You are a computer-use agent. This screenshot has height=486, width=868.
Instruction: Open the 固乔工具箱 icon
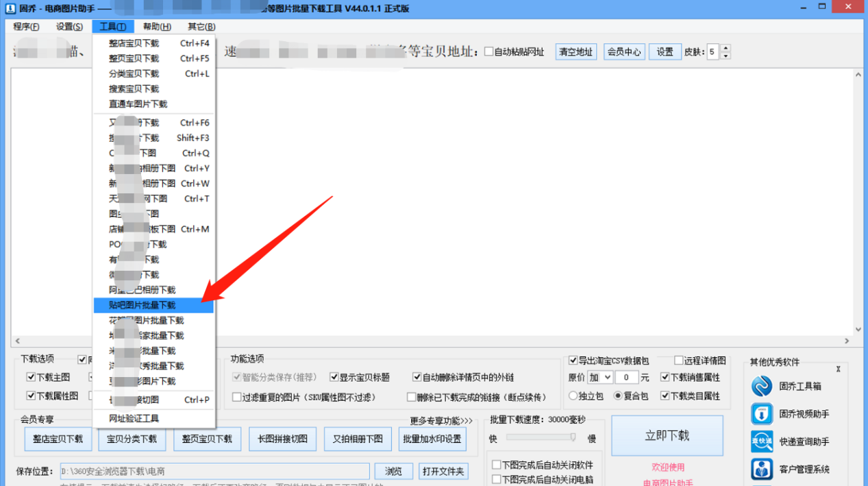pos(762,386)
